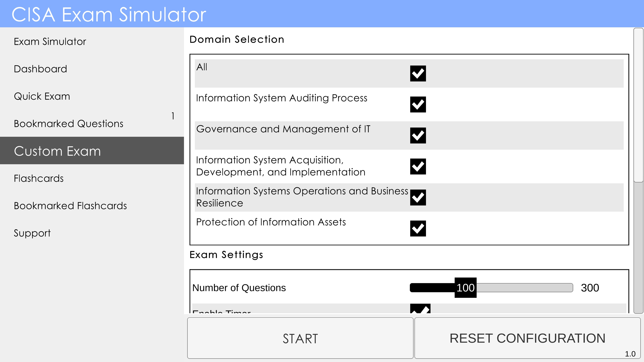644x362 pixels.
Task: Toggle Information Systems Operations and Business Resilience checkbox
Action: pyautogui.click(x=418, y=197)
